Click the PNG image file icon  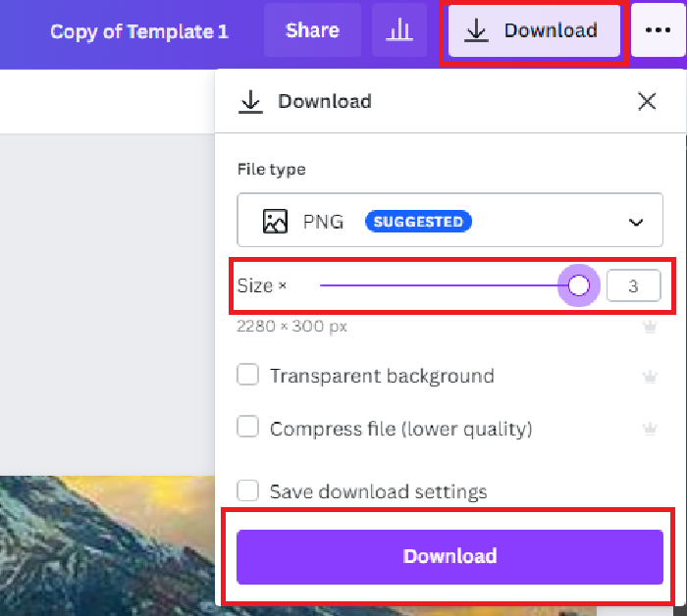[275, 222]
